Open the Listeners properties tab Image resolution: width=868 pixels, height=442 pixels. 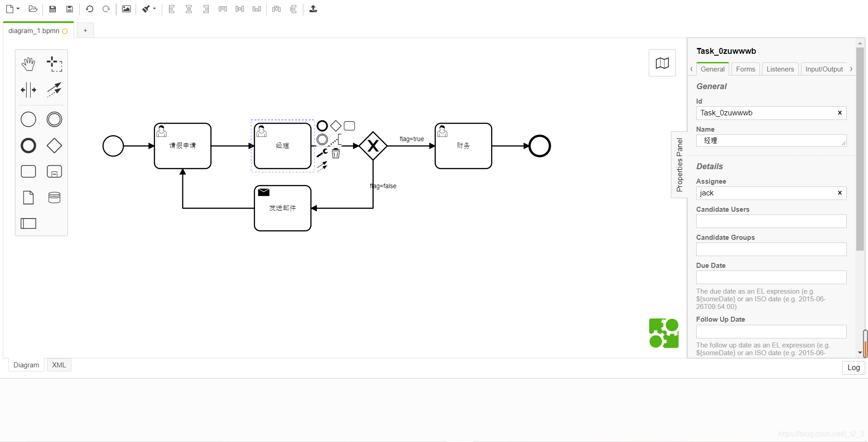(780, 69)
